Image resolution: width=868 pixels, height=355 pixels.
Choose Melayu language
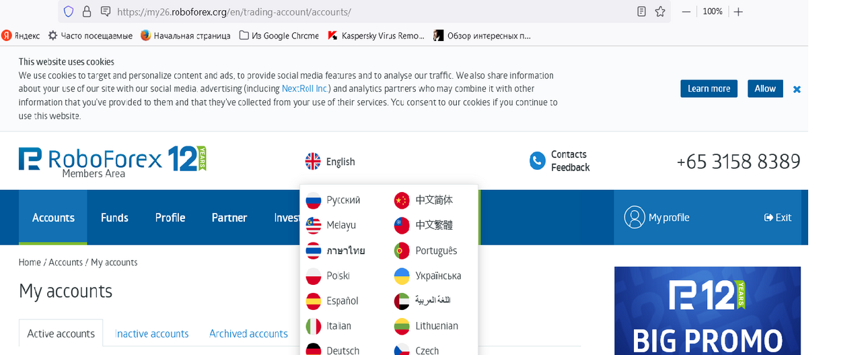click(341, 225)
